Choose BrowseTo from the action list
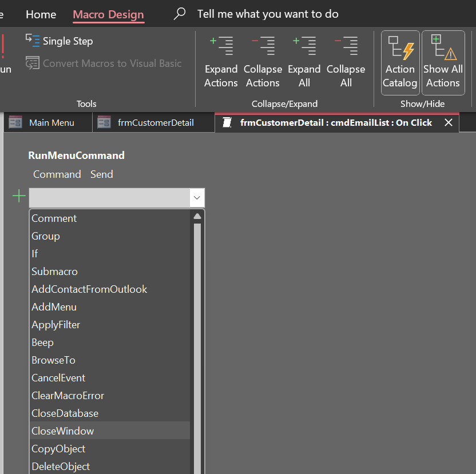This screenshot has width=476, height=474. (110, 360)
